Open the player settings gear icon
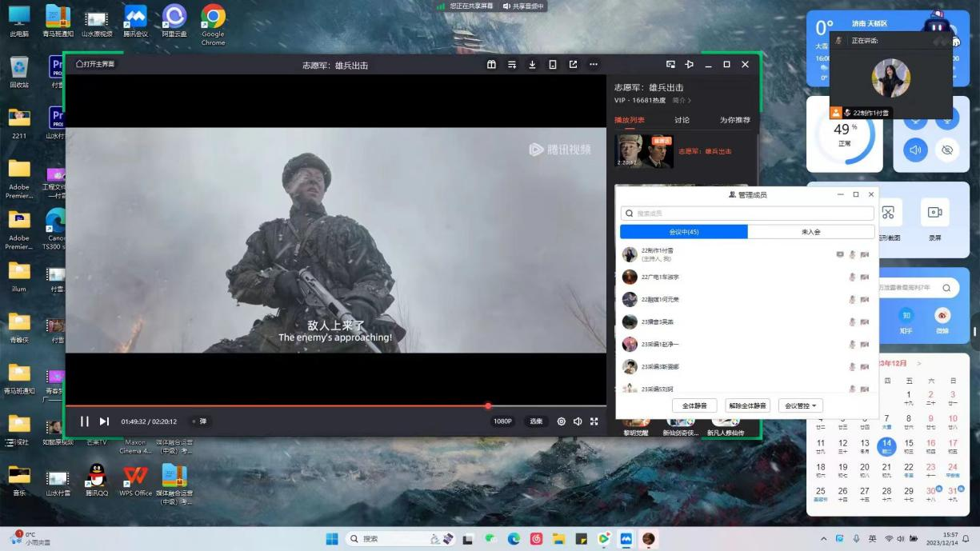This screenshot has height=551, width=980. point(562,421)
